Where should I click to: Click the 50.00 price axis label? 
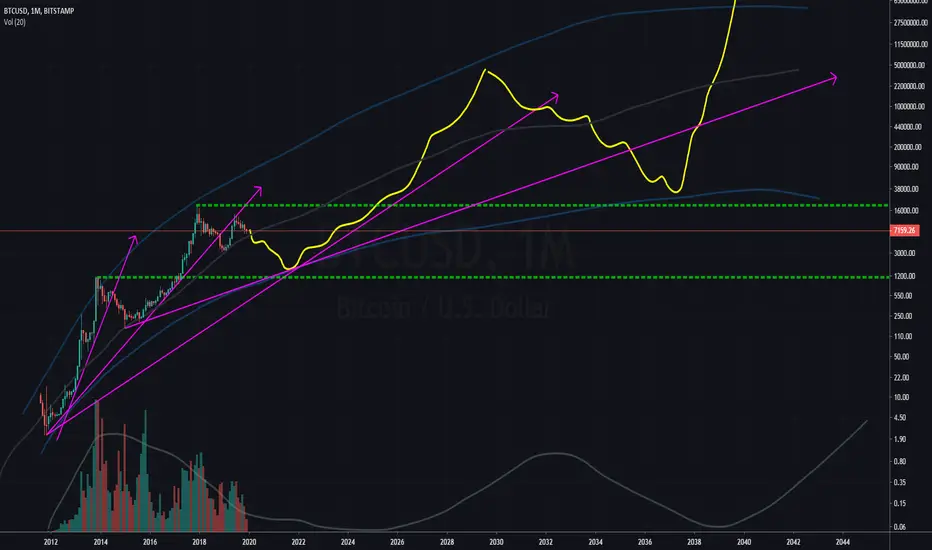(x=902, y=357)
